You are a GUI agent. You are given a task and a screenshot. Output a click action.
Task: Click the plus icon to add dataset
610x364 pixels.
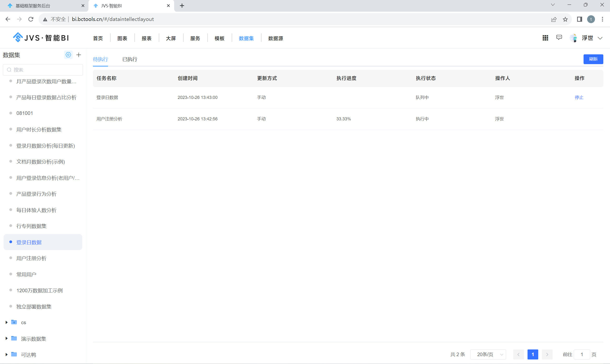pos(78,55)
